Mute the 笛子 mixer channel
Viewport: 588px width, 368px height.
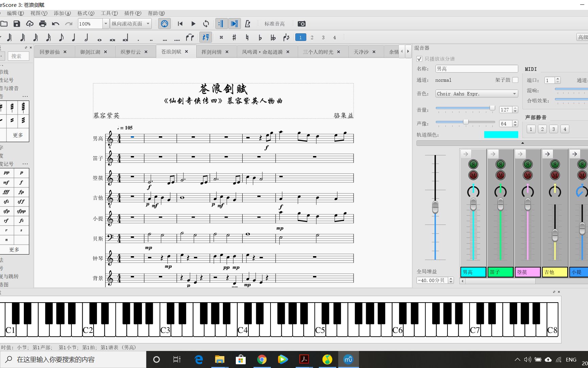tap(500, 175)
